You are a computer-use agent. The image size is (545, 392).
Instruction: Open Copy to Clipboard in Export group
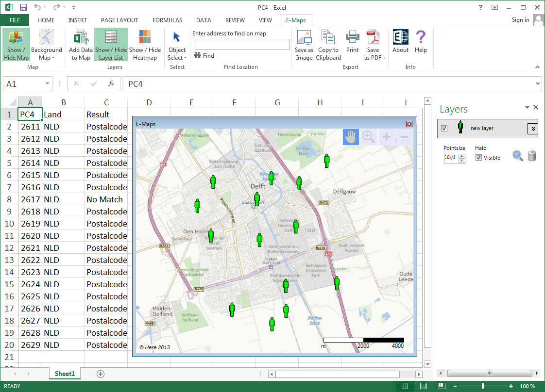tap(328, 44)
